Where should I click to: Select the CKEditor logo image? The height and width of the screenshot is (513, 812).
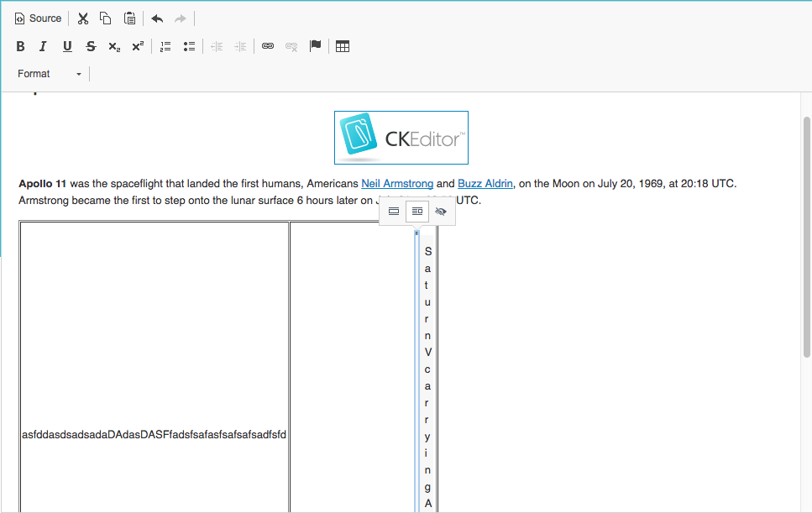tap(401, 138)
